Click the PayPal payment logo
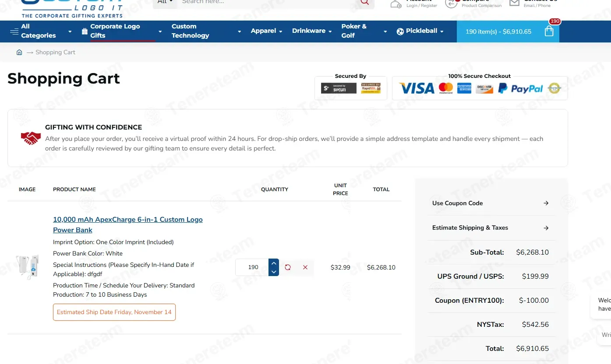 (x=521, y=89)
